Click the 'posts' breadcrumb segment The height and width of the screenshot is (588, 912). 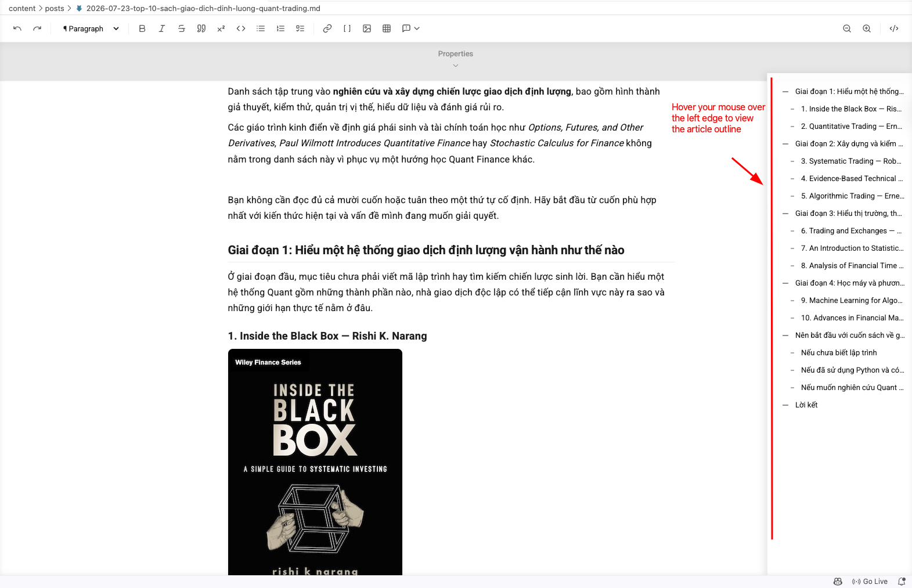(x=55, y=8)
